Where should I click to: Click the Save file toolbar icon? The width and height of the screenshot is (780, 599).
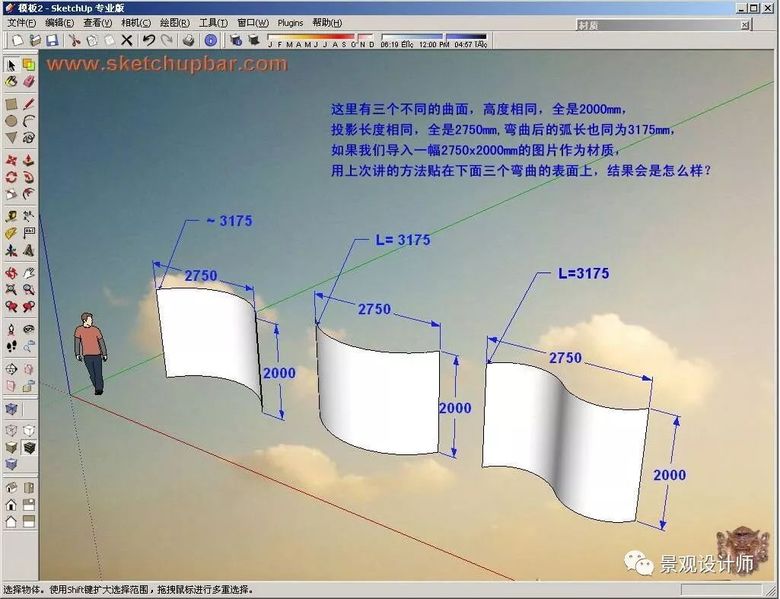click(x=51, y=40)
